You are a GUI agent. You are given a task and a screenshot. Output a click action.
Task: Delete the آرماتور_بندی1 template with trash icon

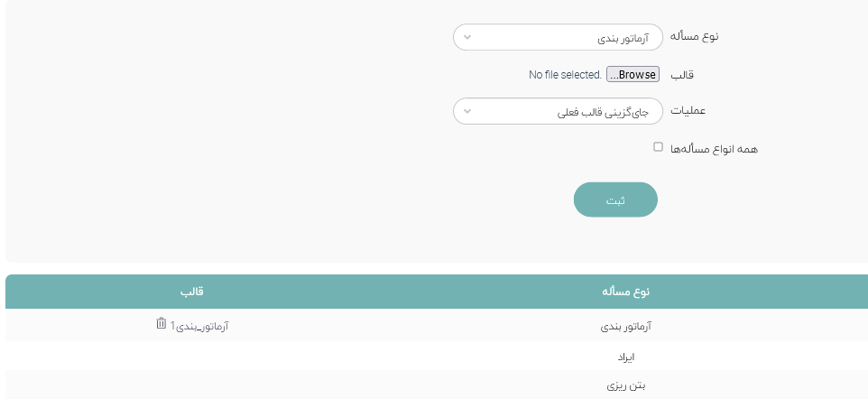coord(161,323)
